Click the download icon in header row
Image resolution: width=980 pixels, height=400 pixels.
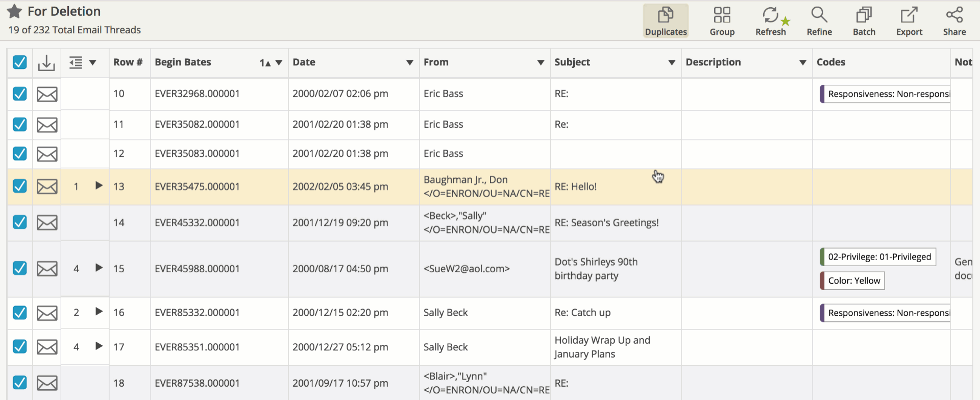pyautogui.click(x=46, y=62)
